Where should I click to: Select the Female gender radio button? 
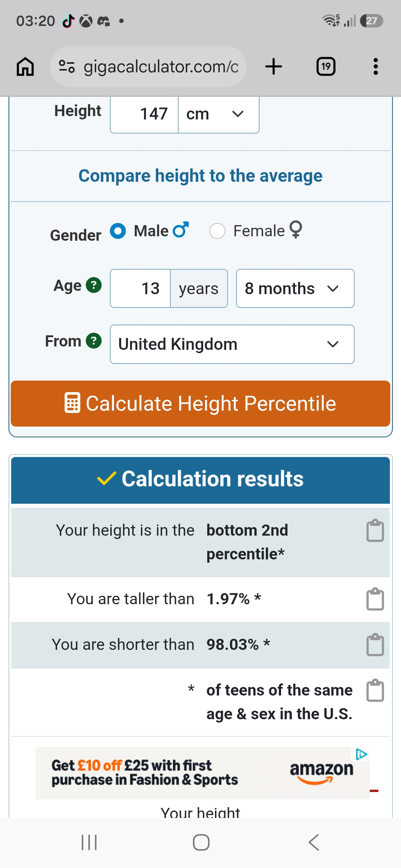[217, 231]
